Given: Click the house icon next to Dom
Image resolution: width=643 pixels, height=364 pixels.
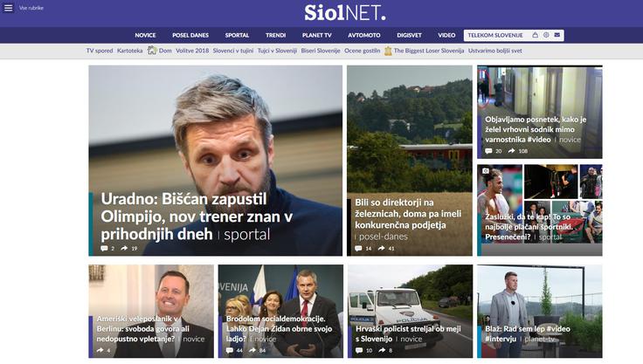Looking at the screenshot, I should (152, 51).
